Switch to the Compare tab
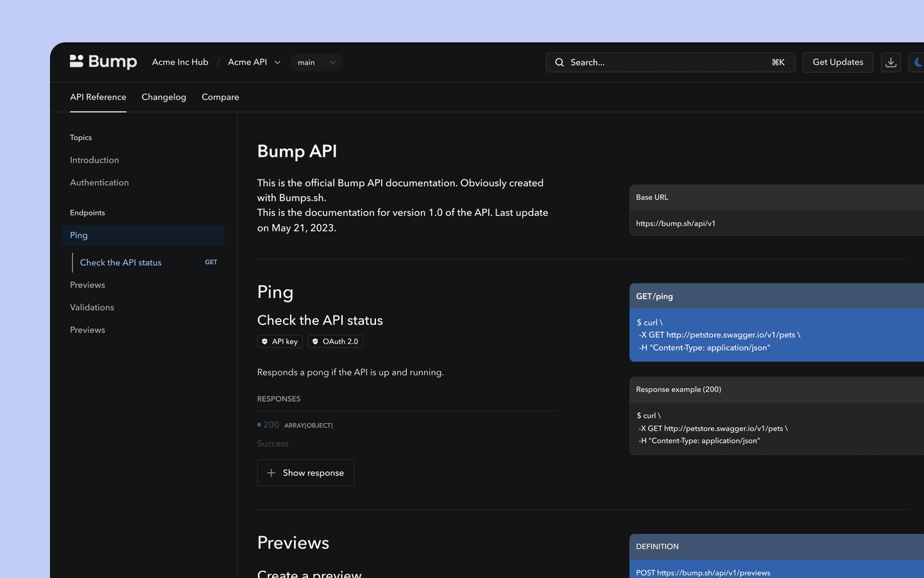924x578 pixels. 220,97
